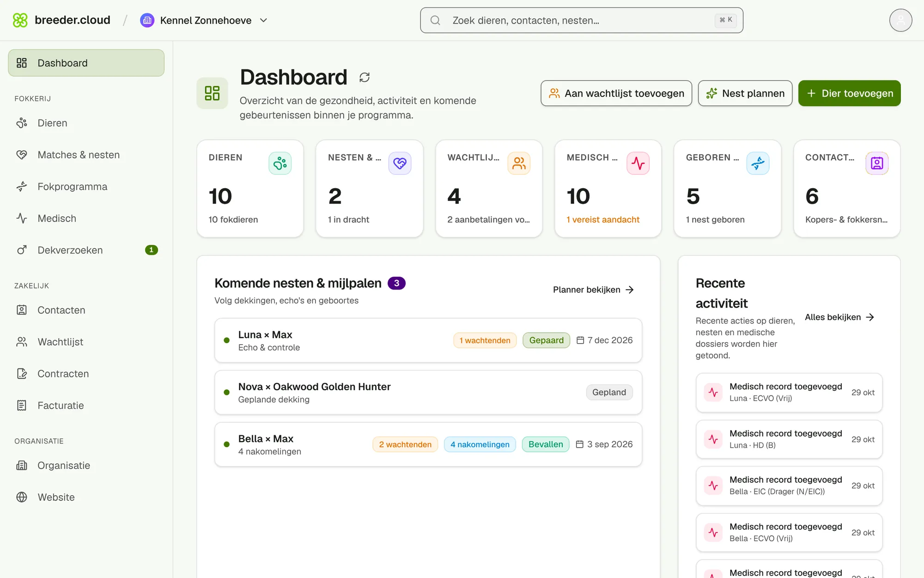Click the '1 vereist aandacht' text
924x578 pixels.
pos(603,220)
